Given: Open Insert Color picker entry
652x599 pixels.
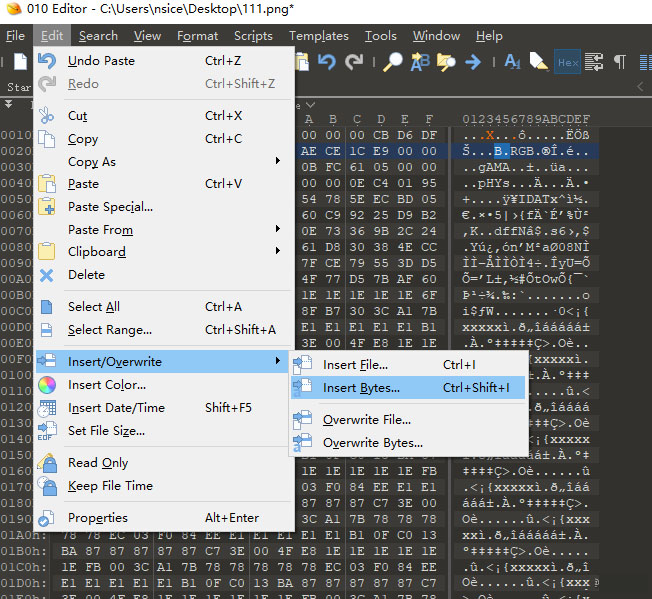Looking at the screenshot, I should pyautogui.click(x=107, y=384).
